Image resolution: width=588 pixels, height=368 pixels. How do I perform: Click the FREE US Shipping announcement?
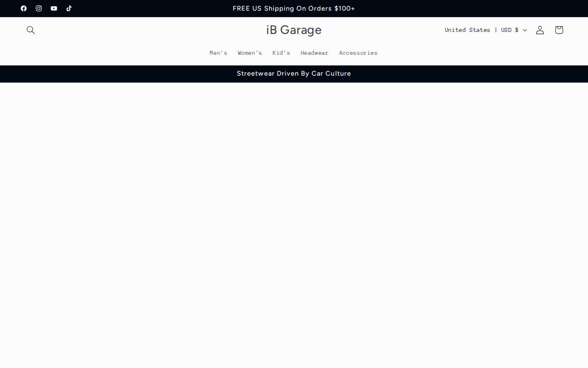click(x=294, y=9)
